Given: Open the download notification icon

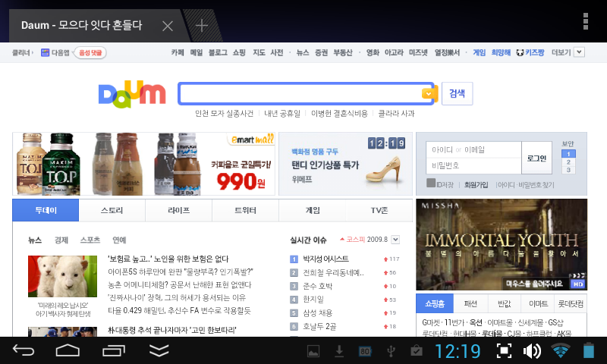Looking at the screenshot, I should [x=339, y=351].
